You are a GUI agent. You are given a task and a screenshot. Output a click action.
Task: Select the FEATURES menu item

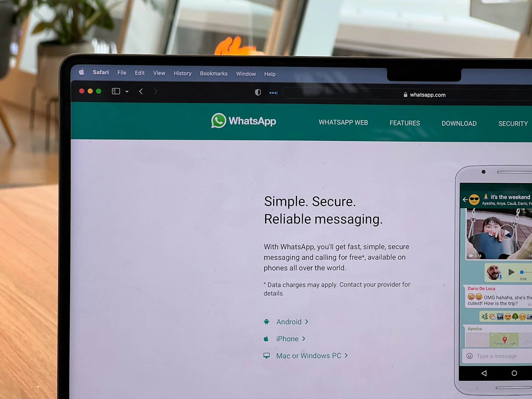(x=405, y=123)
